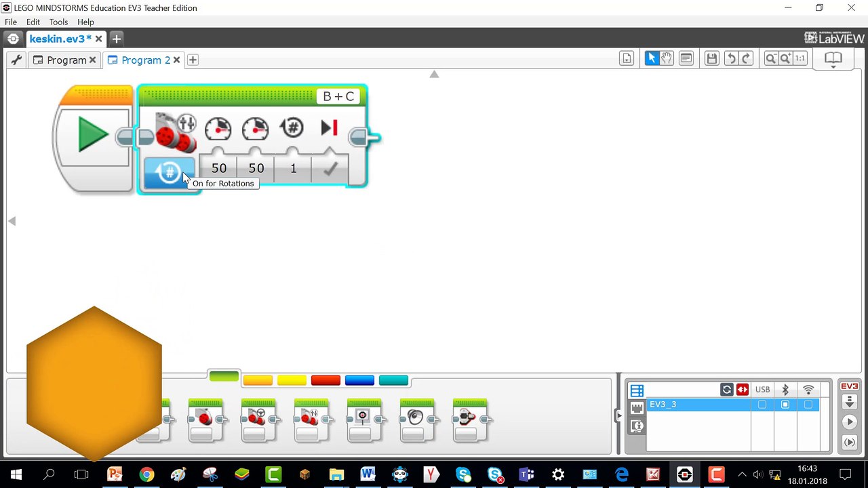Open the Lobby home icon
868x488 pixels.
click(13, 39)
